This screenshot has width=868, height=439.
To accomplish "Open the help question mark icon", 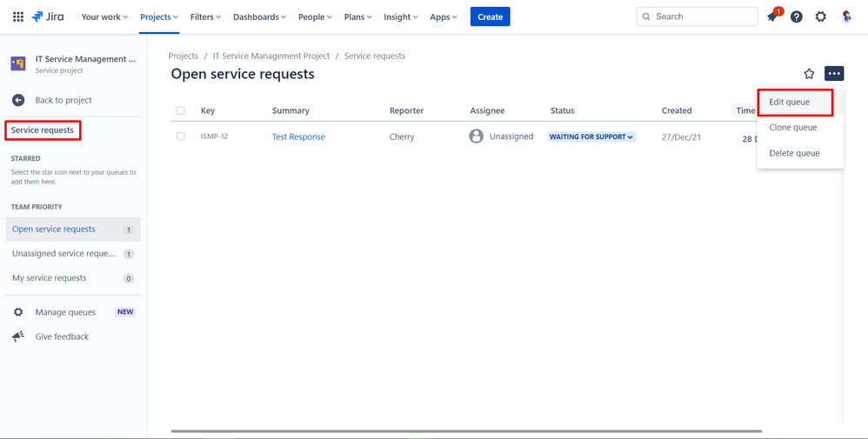I will tap(797, 17).
